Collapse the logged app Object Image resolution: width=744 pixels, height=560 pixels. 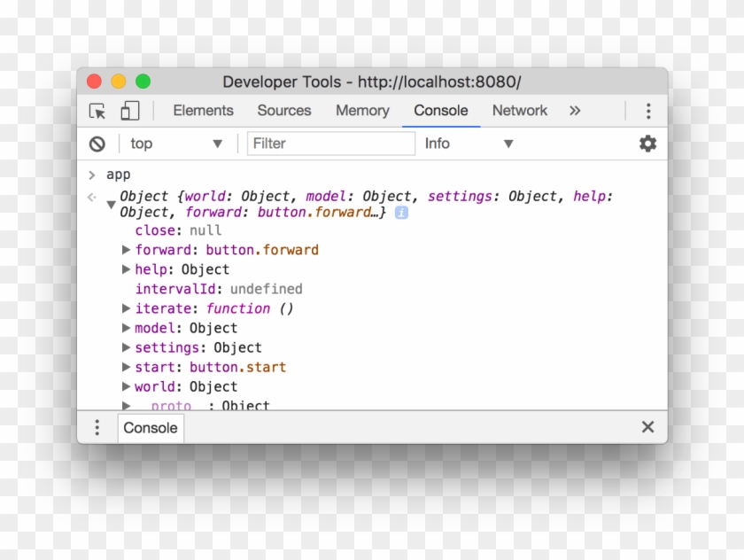111,203
